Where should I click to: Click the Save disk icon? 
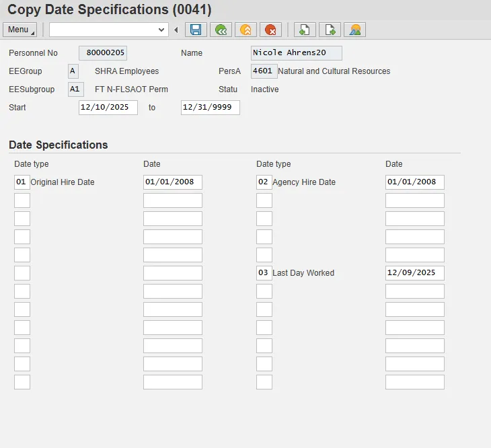195,30
